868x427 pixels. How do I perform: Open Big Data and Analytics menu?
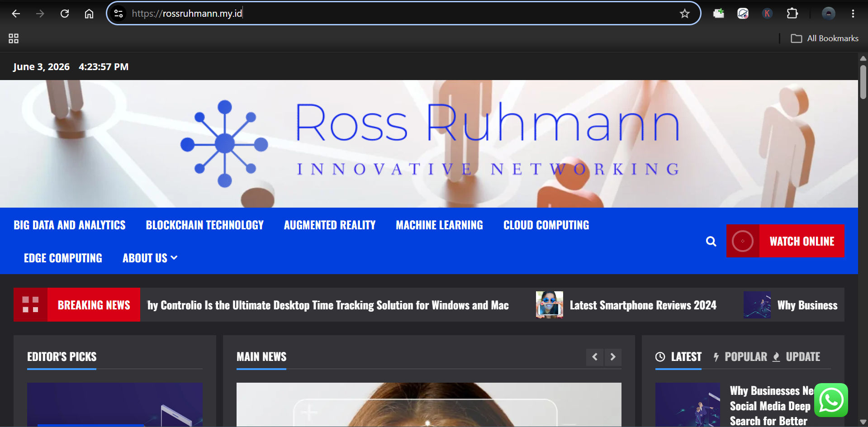coord(70,225)
